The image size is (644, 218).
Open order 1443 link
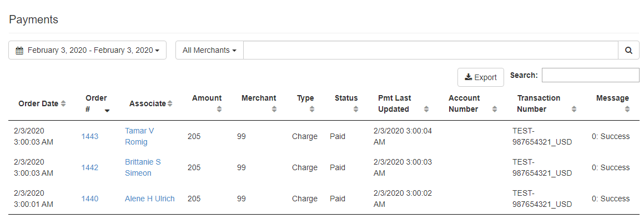pos(89,137)
